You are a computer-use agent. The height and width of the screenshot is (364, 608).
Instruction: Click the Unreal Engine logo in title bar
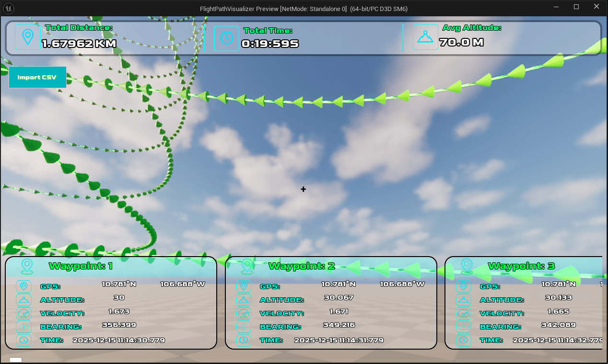(x=8, y=8)
